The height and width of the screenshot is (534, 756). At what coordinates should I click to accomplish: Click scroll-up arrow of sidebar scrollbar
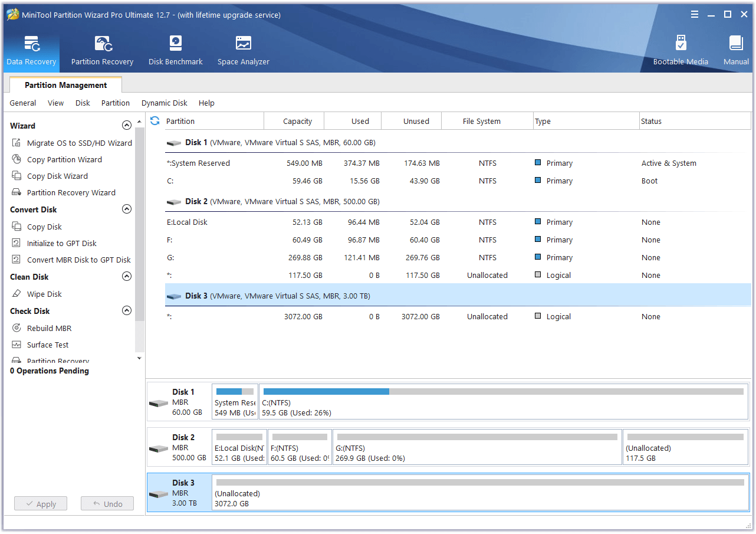(x=139, y=122)
